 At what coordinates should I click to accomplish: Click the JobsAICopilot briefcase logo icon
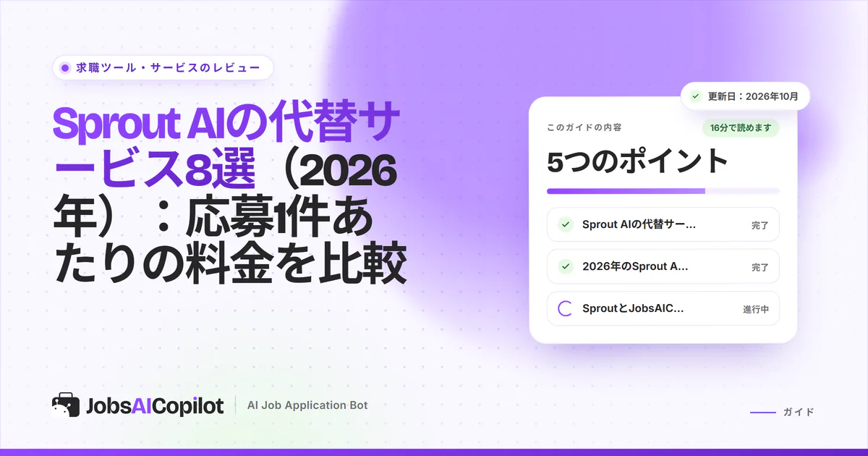pyautogui.click(x=66, y=405)
